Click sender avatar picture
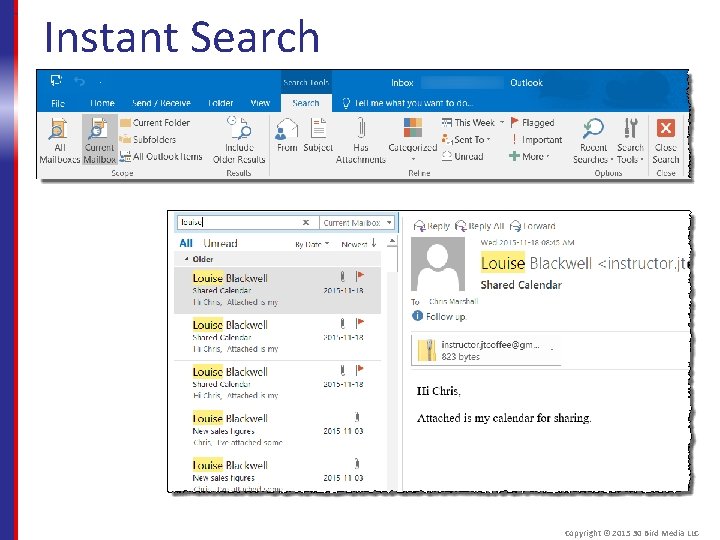720x540 pixels. tap(438, 264)
